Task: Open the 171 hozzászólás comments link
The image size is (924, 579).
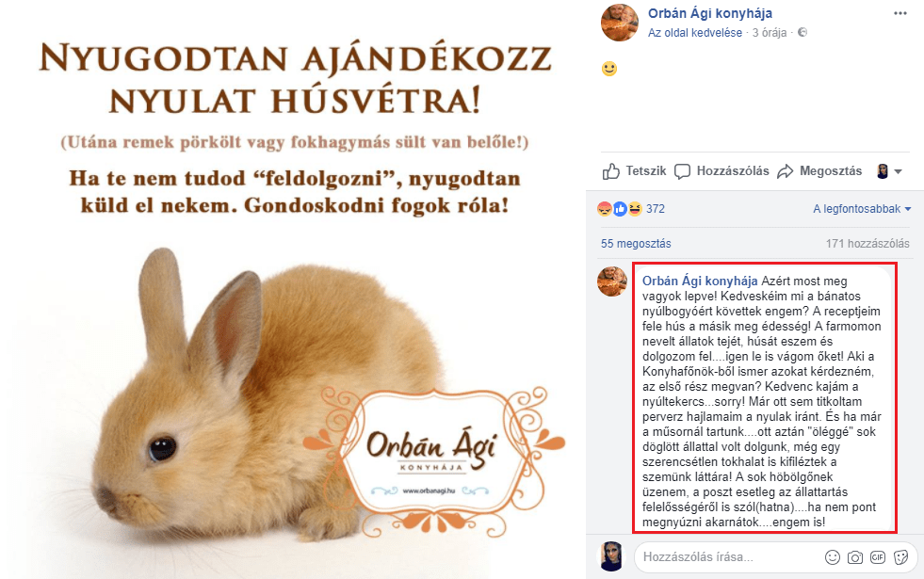Action: click(x=867, y=243)
